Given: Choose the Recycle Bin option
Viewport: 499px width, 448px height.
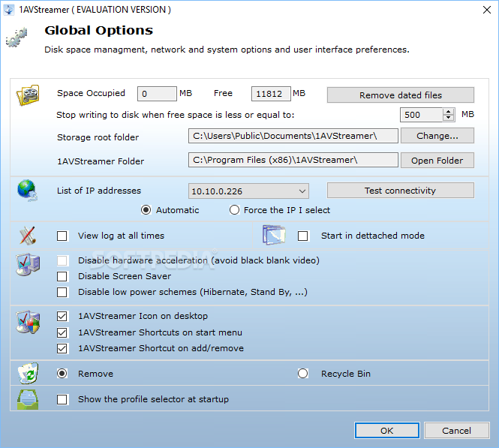Looking at the screenshot, I should 302,374.
